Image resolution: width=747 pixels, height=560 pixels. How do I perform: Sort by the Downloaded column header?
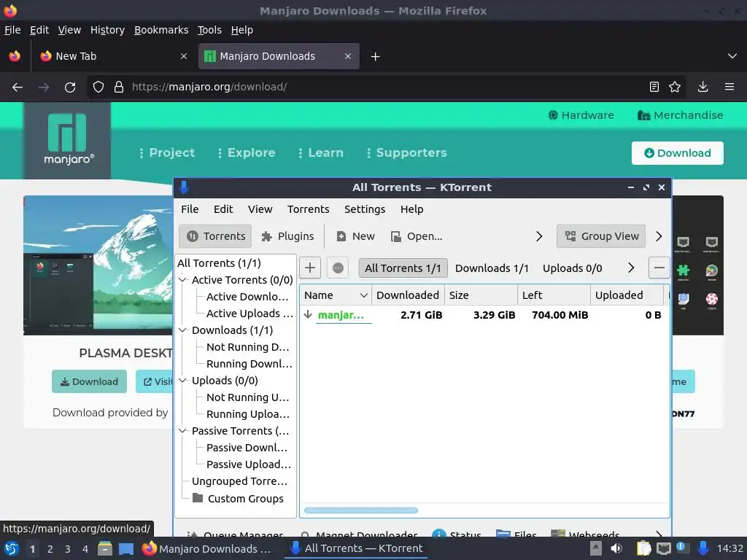[x=408, y=295]
